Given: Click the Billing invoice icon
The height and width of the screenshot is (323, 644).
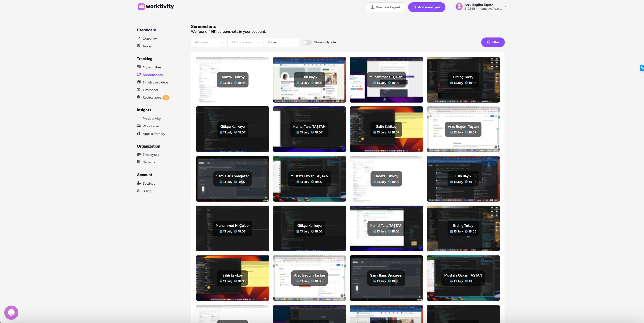Looking at the screenshot, I should [x=138, y=191].
